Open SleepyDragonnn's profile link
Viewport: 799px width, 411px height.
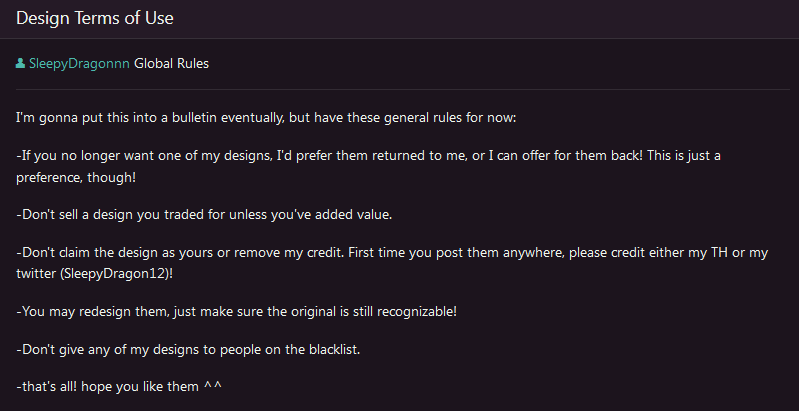(x=79, y=64)
